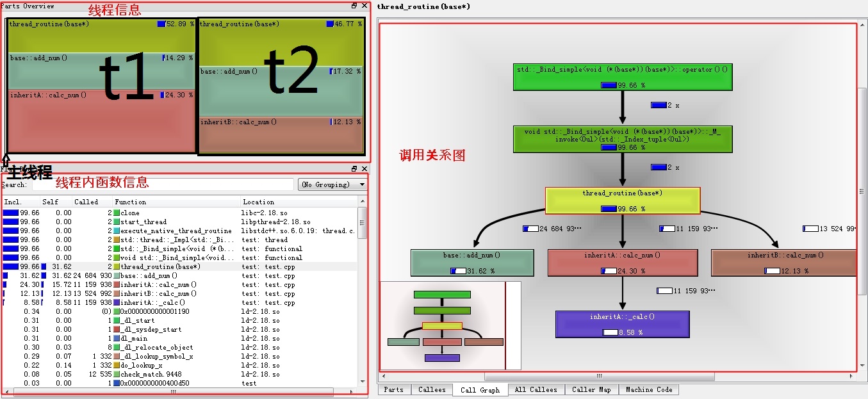The image size is (868, 399).
Task: Select inheritA::_calc() row in function list
Action: pyautogui.click(x=179, y=303)
